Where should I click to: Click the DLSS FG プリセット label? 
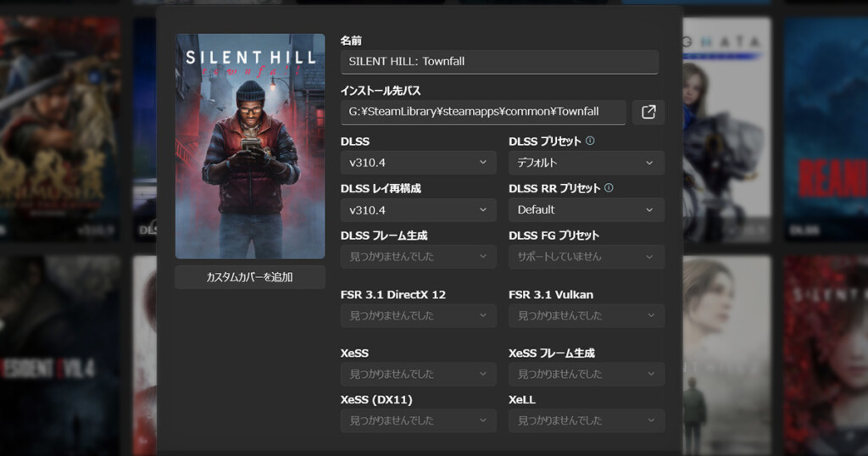coord(554,235)
